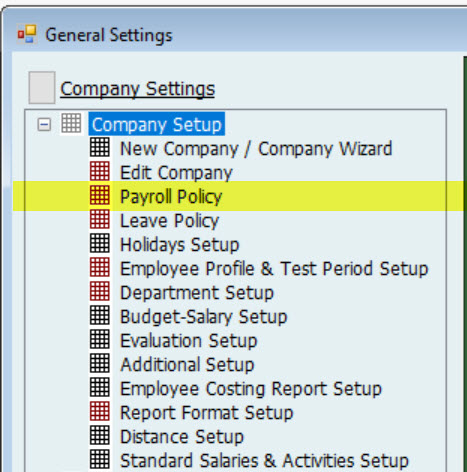Open Standard Salaries & Activities Setup

(264, 461)
